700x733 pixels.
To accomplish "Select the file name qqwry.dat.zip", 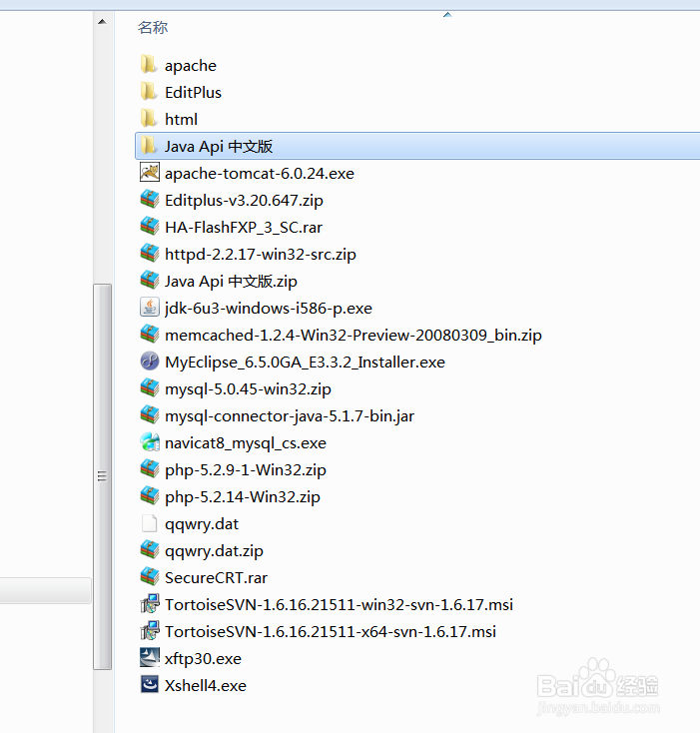I will pos(214,551).
